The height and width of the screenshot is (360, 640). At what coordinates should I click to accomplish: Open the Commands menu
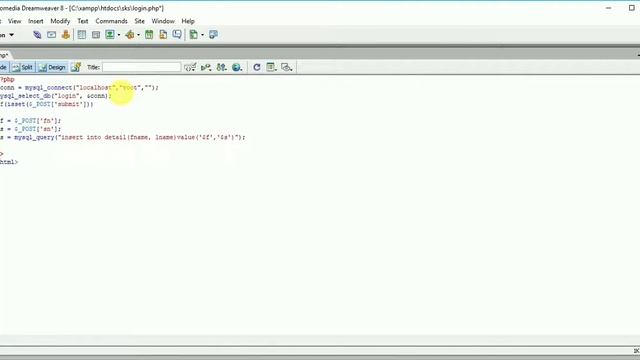point(111,21)
